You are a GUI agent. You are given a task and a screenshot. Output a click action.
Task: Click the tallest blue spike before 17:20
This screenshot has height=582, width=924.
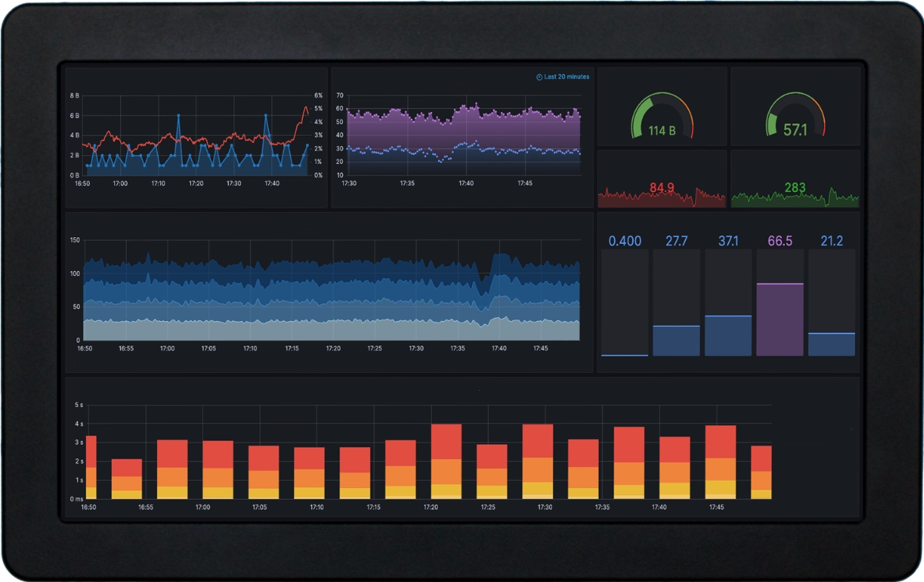179,116
